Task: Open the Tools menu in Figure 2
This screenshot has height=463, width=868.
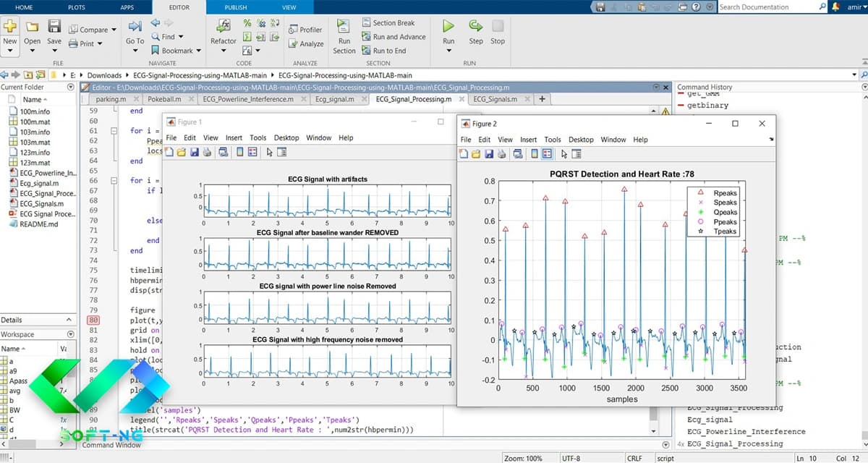Action: tap(553, 140)
